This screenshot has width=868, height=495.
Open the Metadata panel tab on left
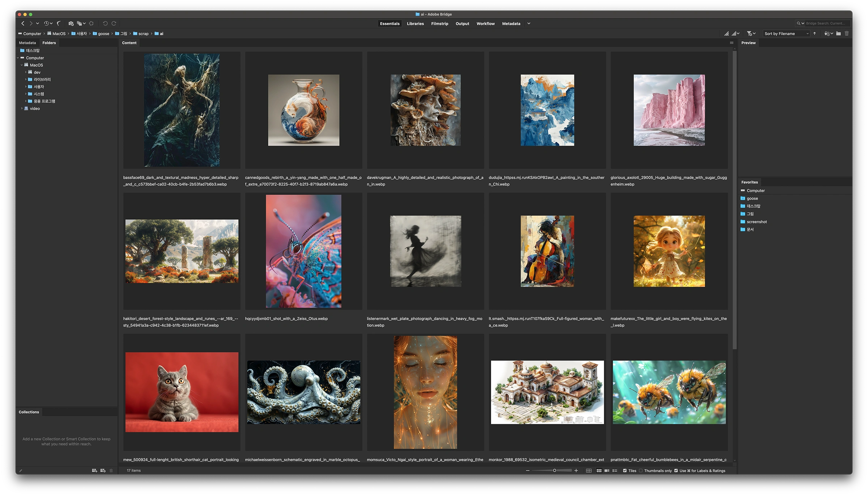pyautogui.click(x=27, y=43)
